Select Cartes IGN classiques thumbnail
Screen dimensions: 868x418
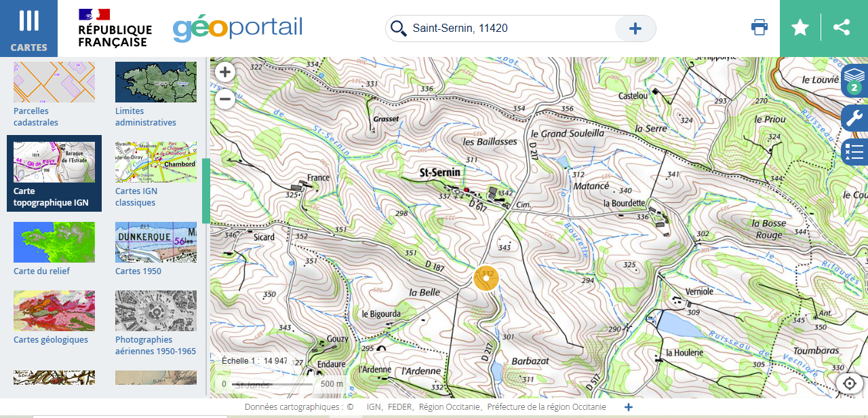[156, 162]
